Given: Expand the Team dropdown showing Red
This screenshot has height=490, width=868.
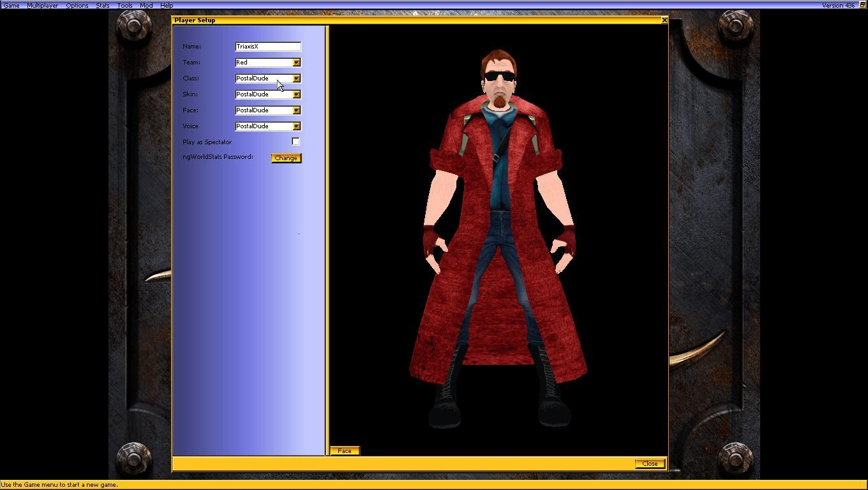Looking at the screenshot, I should pyautogui.click(x=296, y=62).
